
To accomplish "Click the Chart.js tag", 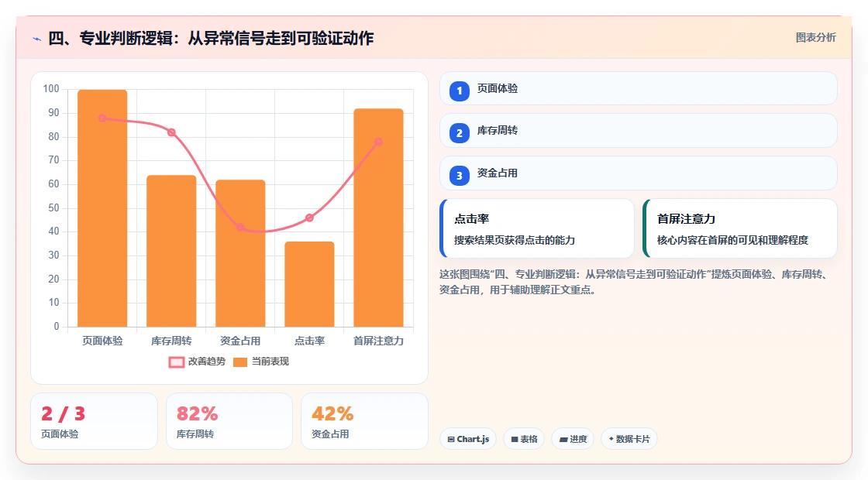I will (x=468, y=439).
